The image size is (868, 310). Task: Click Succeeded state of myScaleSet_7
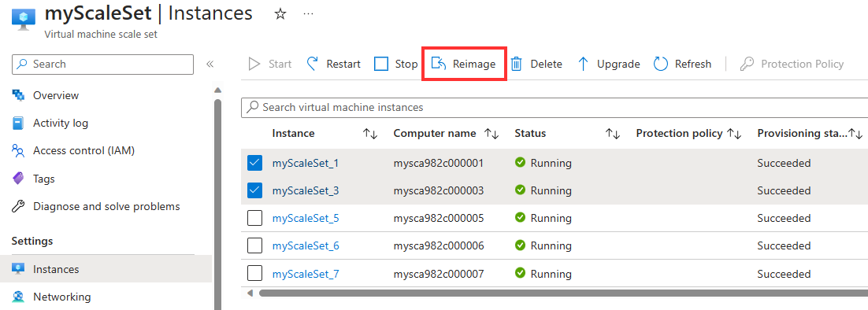[x=784, y=274]
